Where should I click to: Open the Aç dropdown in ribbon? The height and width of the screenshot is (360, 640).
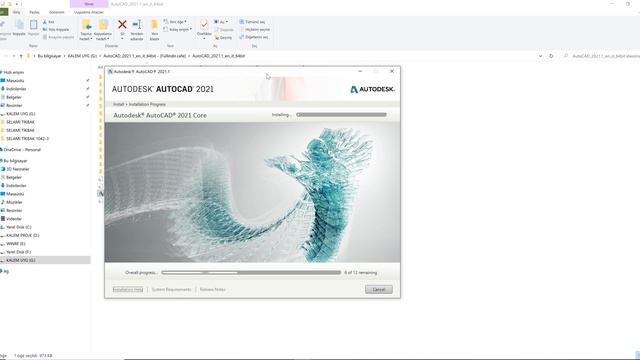pos(221,22)
